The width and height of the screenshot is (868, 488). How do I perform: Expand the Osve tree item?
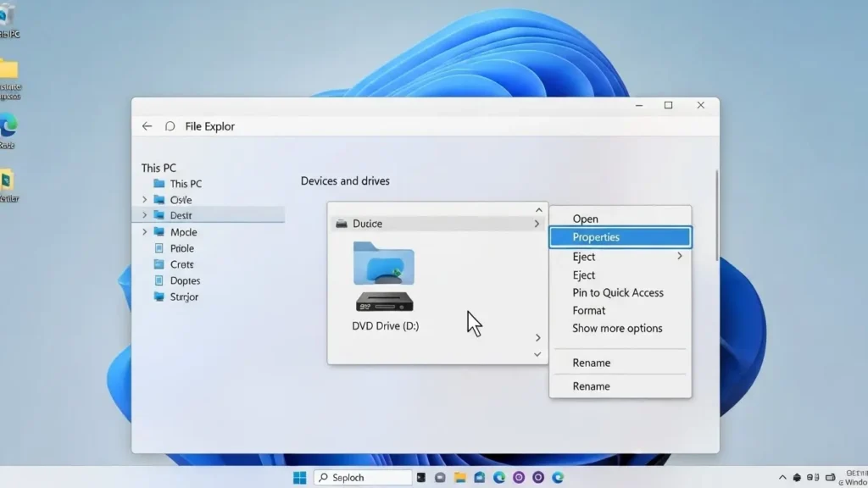(x=145, y=199)
